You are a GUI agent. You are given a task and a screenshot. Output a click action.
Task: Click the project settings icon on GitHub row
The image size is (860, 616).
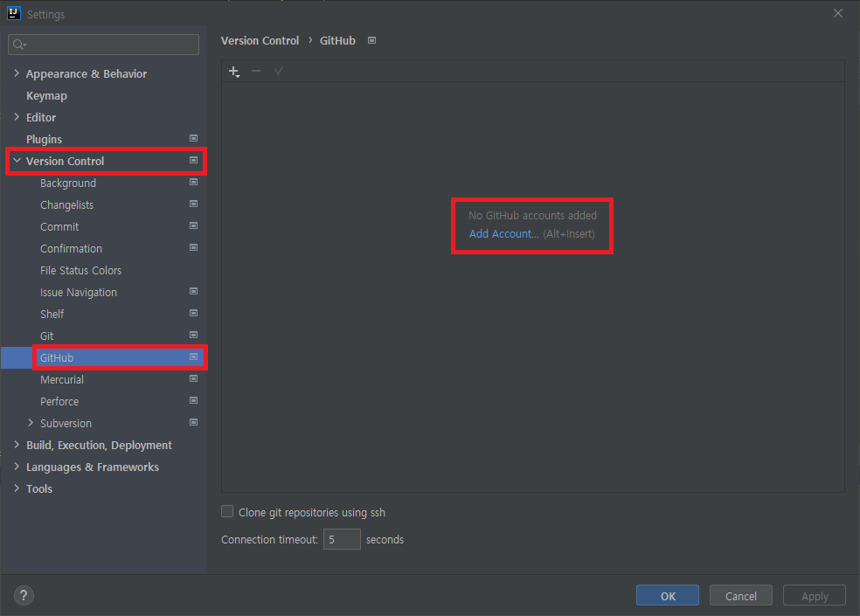(194, 356)
